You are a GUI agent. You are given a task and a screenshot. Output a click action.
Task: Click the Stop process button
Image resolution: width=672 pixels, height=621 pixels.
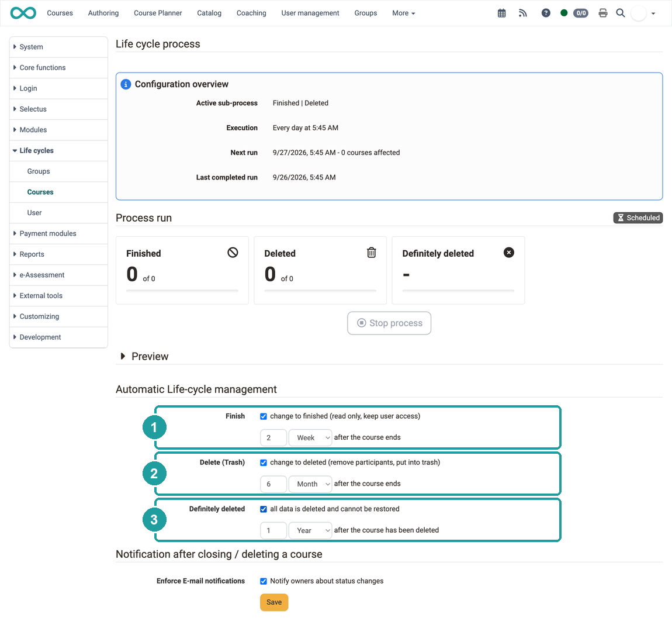[389, 323]
